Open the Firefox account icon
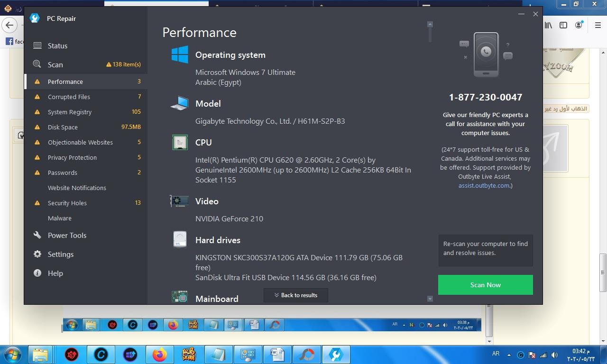 [x=579, y=25]
